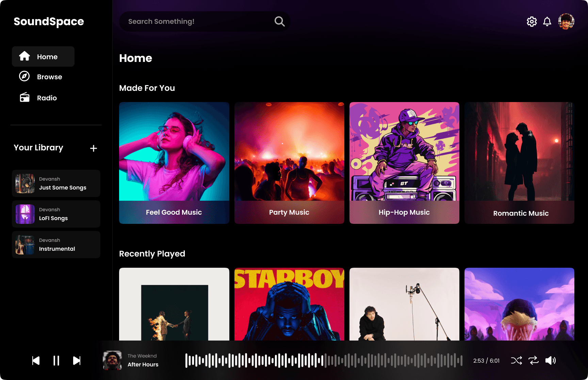Click The Weeknd artist name
This screenshot has width=588, height=380.
coord(142,356)
